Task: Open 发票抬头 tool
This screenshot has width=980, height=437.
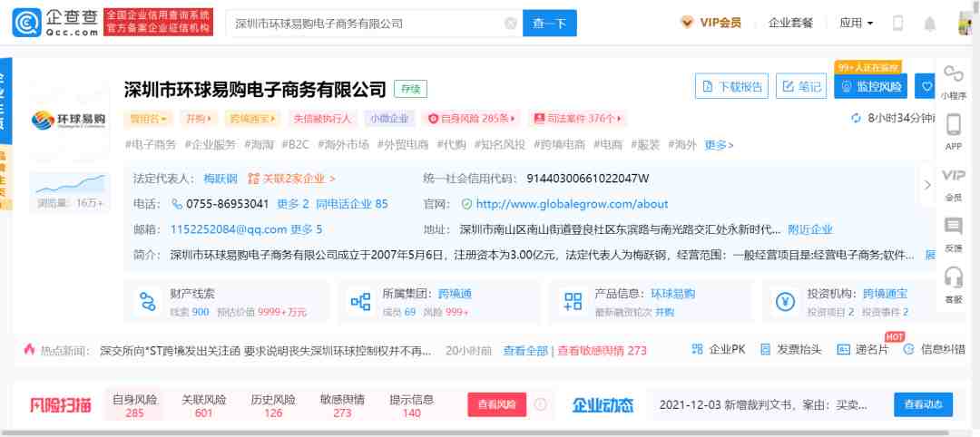Action: click(790, 350)
